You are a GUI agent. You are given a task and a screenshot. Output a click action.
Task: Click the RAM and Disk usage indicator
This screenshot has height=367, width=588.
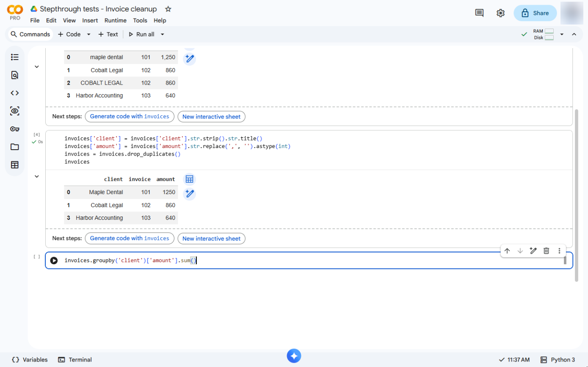click(x=544, y=34)
